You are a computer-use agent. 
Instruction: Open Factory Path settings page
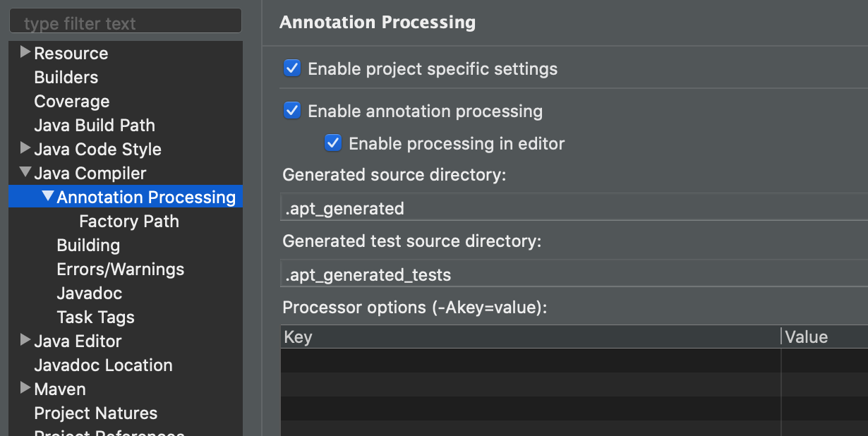[x=129, y=222]
